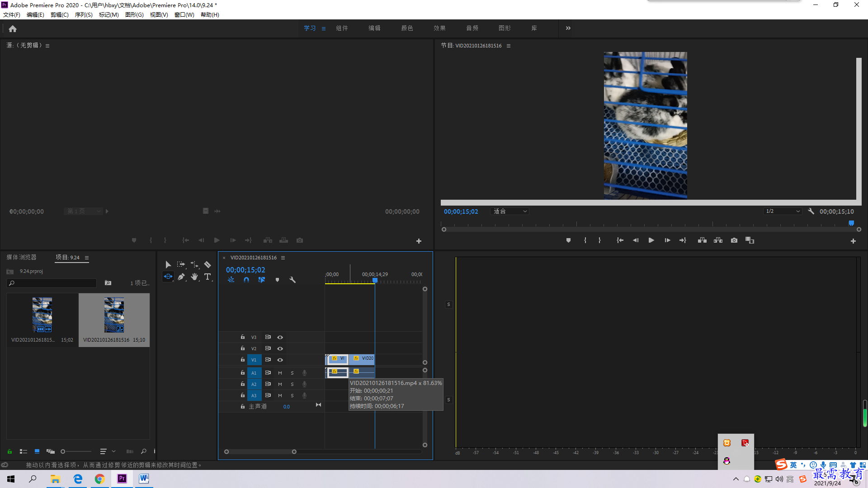Click the timeline horizontal zoom scrollbar
Image resolution: width=868 pixels, height=488 pixels.
(260, 452)
